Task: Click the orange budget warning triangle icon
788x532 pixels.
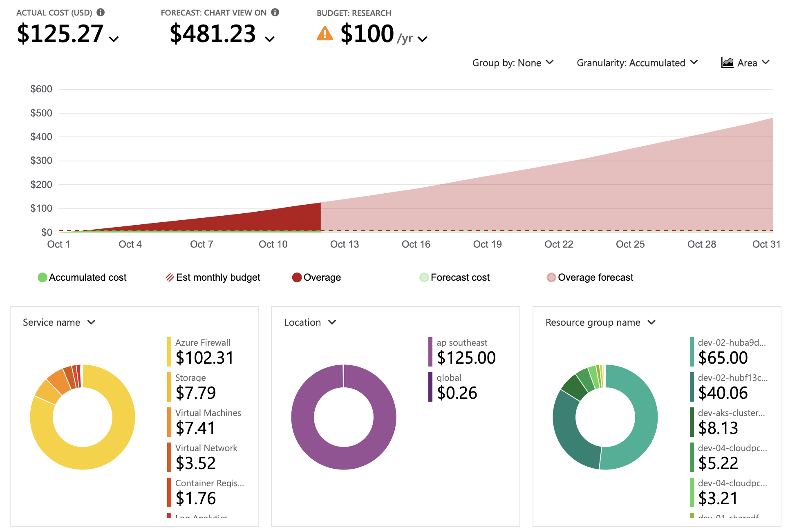Action: coord(325,34)
